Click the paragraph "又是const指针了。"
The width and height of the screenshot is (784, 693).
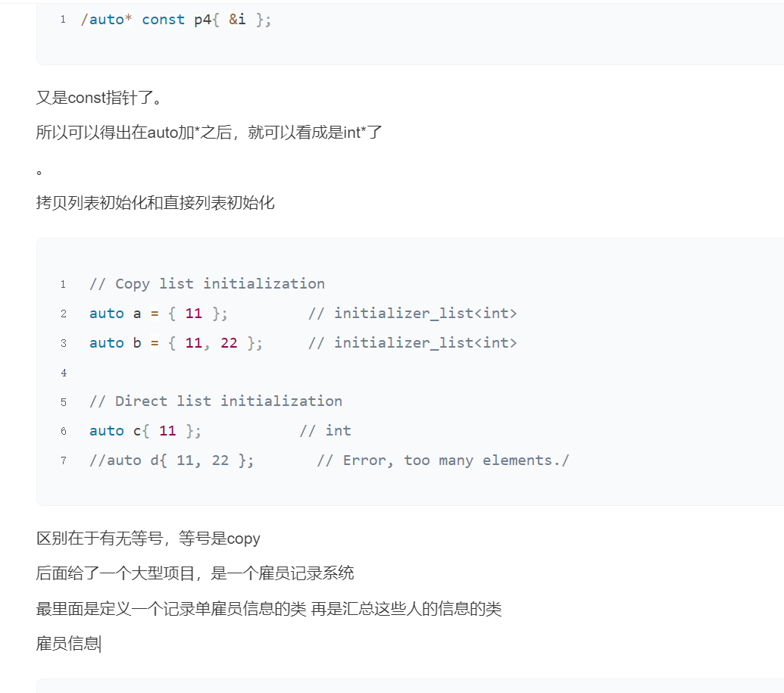[x=99, y=98]
